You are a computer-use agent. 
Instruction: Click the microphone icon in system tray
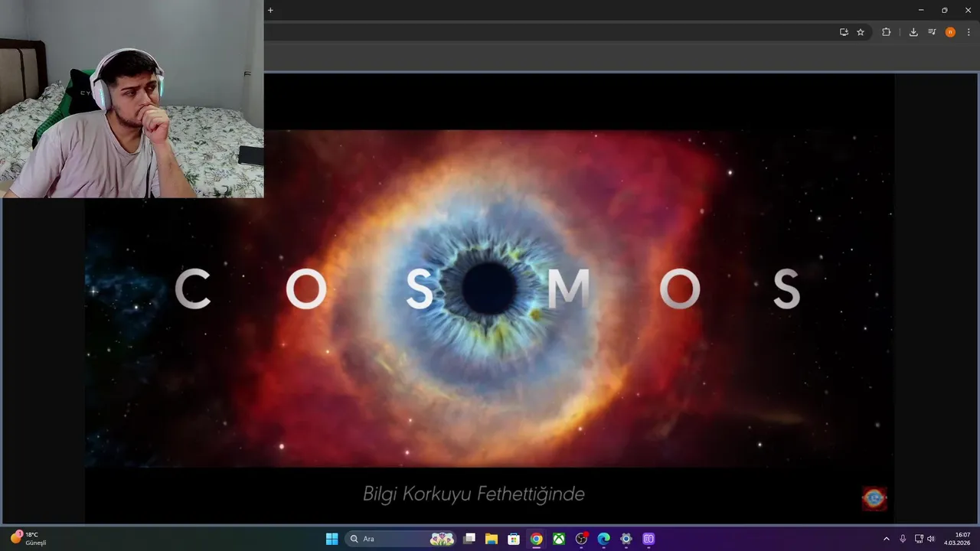point(903,539)
